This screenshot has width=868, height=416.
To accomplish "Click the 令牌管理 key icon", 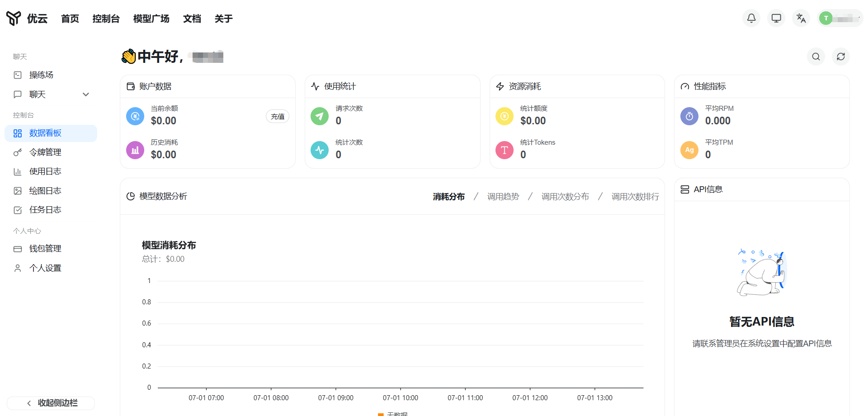I will tap(18, 152).
